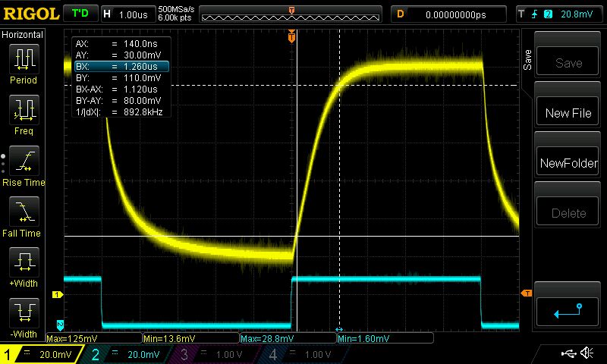Image resolution: width=607 pixels, height=364 pixels.
Task: Click the orange trigger level marker on right
Action: [x=526, y=293]
